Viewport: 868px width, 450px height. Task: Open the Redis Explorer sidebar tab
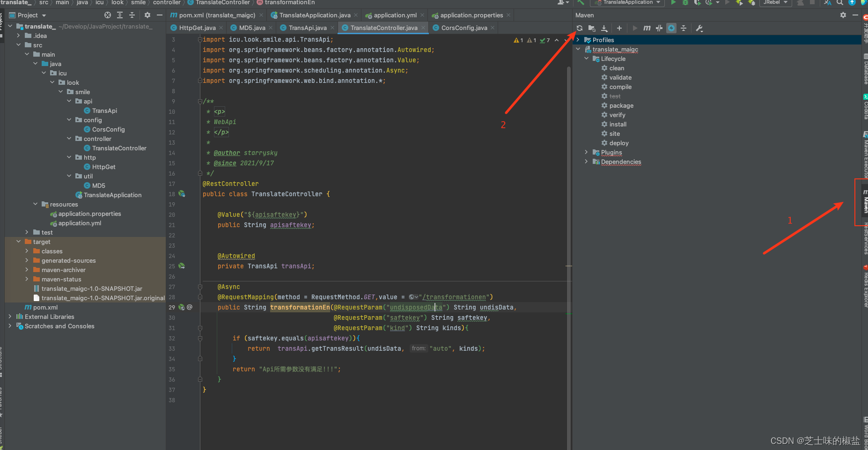click(x=865, y=286)
